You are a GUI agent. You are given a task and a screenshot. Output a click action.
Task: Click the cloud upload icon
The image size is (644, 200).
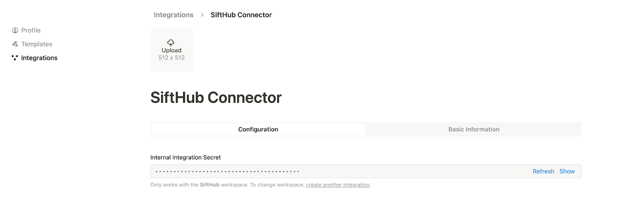point(171,43)
